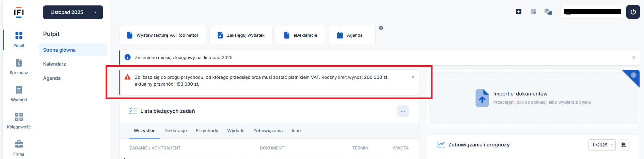Click the sticky note icon
Viewport: 644px width, 159px height.
533,12
